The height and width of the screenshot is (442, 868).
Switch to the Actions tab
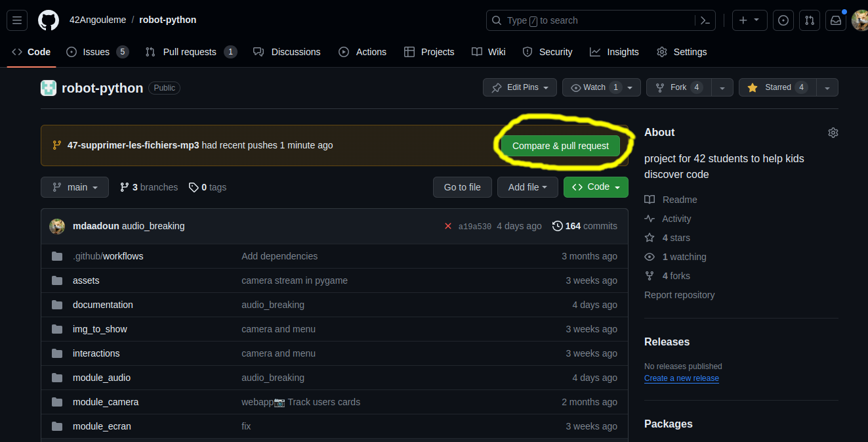coord(362,52)
